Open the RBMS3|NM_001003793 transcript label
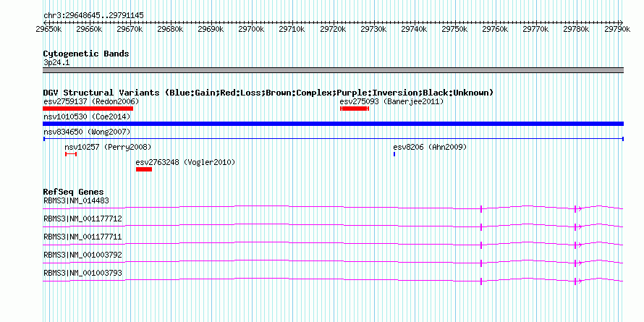644x322 pixels. pos(82,273)
